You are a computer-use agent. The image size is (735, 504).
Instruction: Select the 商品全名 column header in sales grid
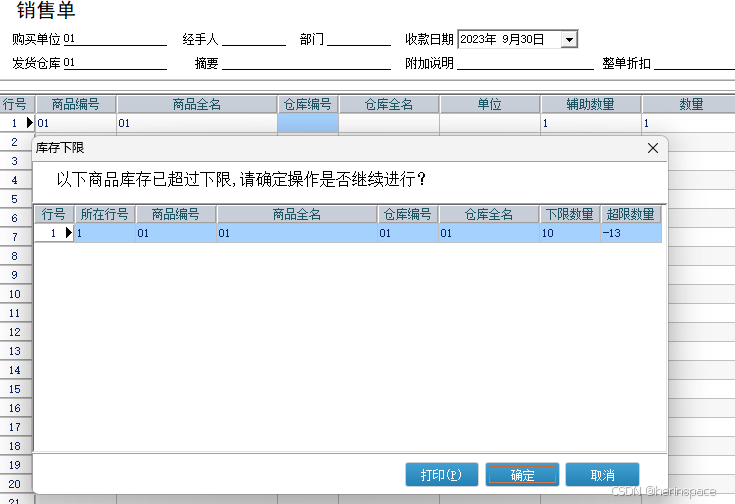197,104
